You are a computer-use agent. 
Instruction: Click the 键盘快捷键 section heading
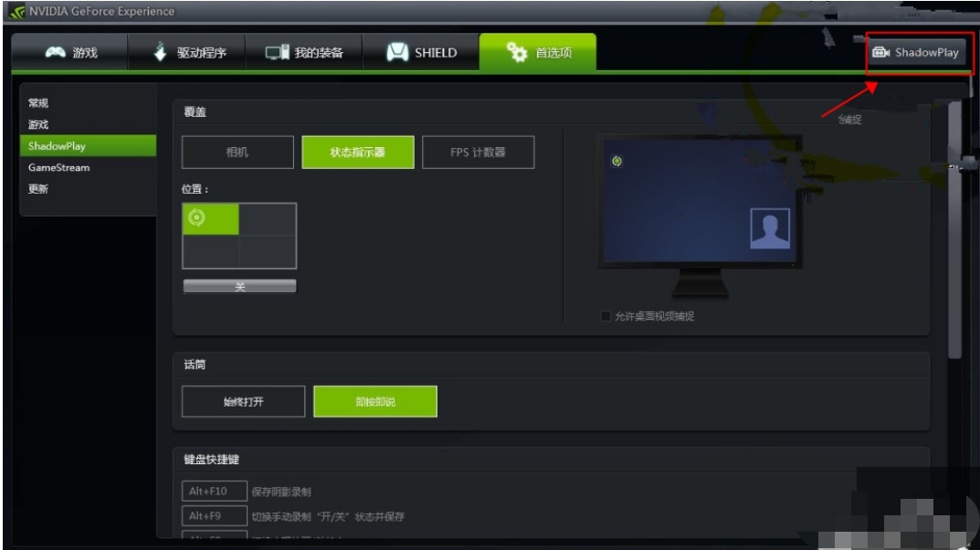(211, 460)
